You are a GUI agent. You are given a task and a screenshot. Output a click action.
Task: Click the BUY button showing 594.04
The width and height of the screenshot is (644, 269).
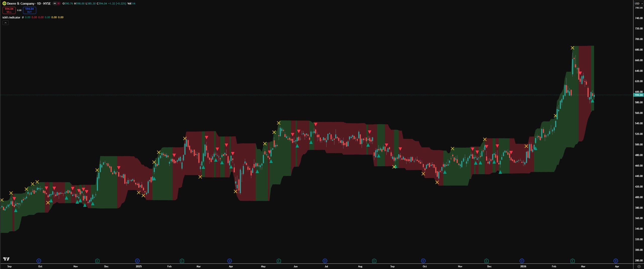click(29, 10)
